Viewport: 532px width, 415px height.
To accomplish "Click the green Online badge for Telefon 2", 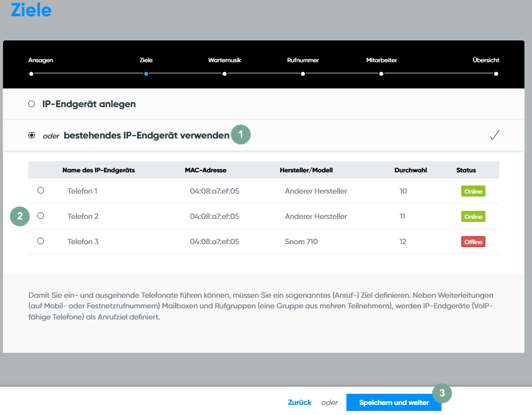I will 473,217.
